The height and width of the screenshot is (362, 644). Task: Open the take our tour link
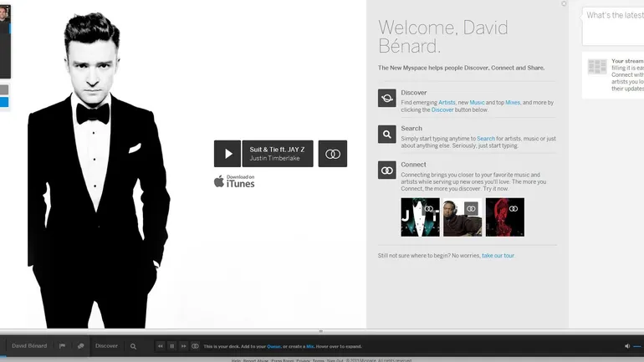pos(498,255)
